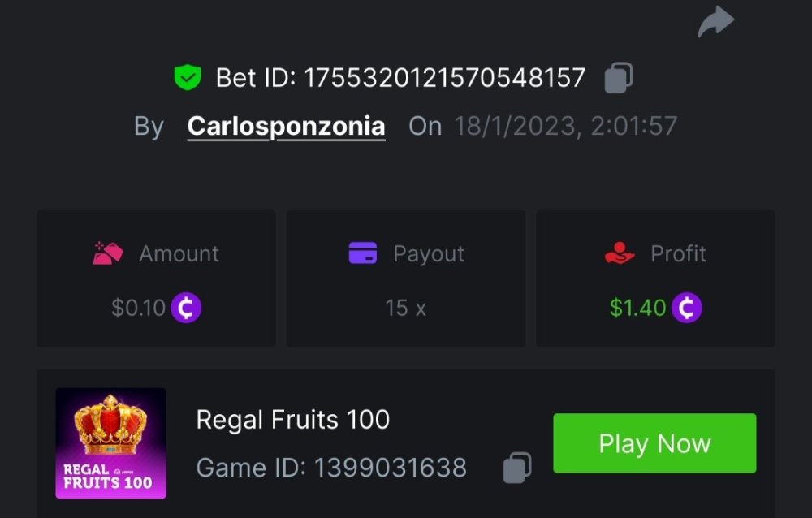Click the Bet ID number text
The image size is (812, 518).
pyautogui.click(x=444, y=78)
